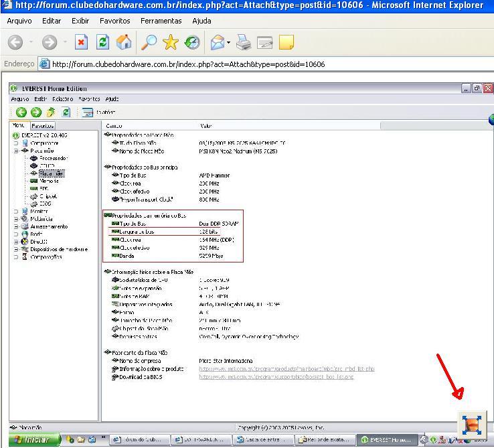Click the expand-image icon at bottom right
This screenshot has width=494, height=448.
472,425
